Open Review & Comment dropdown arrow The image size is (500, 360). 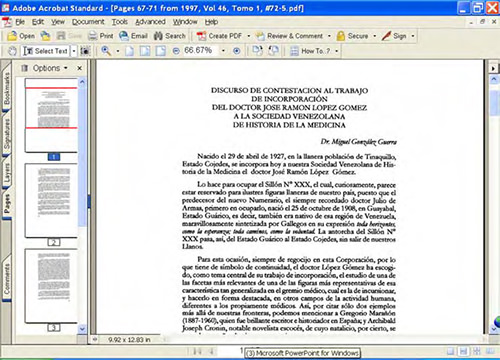tap(329, 36)
